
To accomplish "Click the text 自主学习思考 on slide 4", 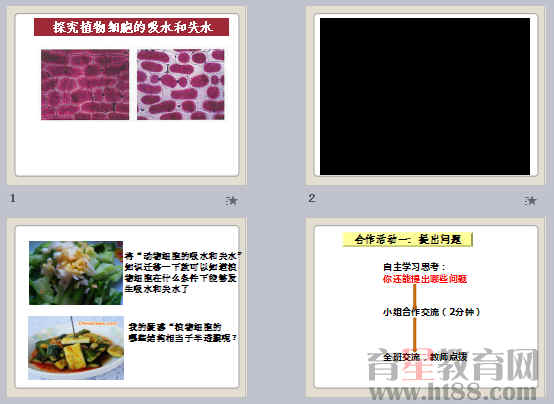I will (415, 267).
